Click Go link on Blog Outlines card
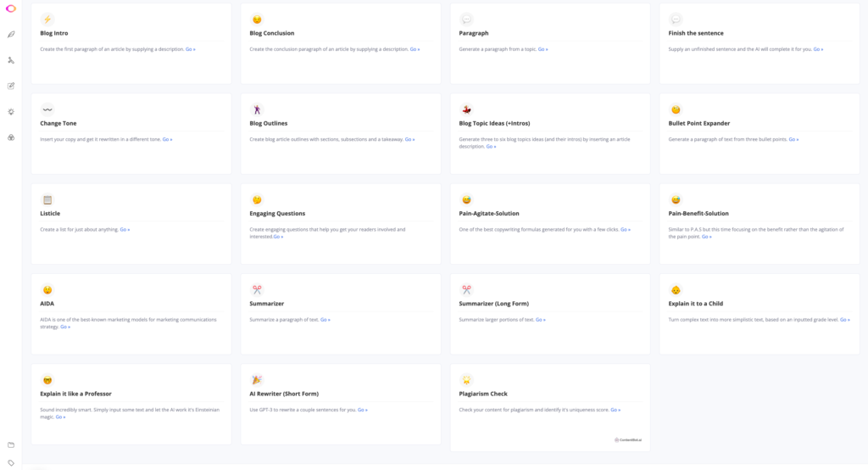Screen dimensions: 868x470 pos(409,140)
